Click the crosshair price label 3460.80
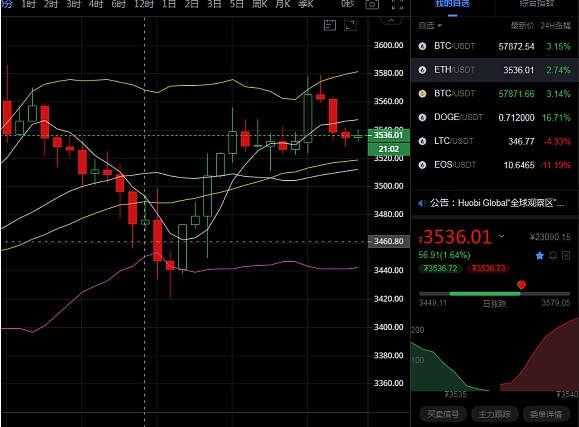 coord(389,241)
